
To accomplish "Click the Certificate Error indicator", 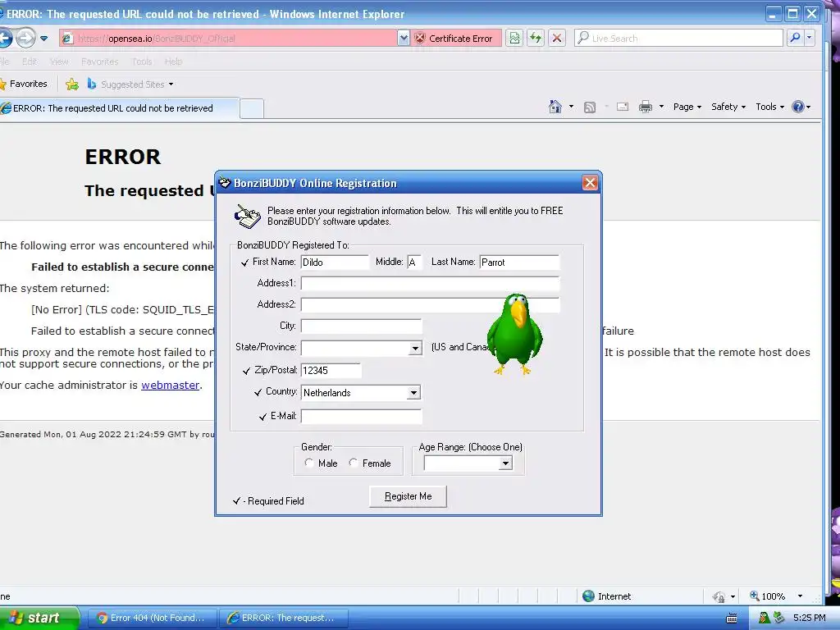I will [x=454, y=38].
